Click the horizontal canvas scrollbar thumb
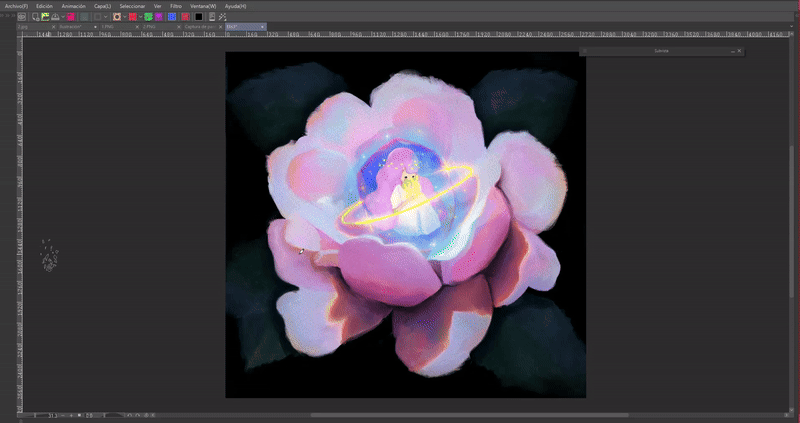The image size is (800, 423). 469,415
